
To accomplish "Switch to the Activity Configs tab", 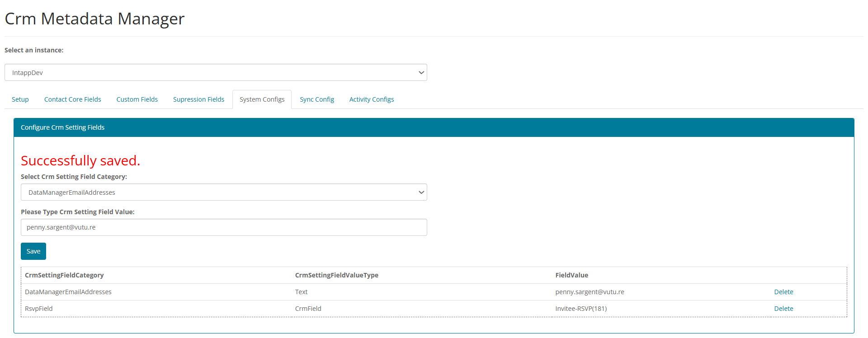I will click(372, 99).
